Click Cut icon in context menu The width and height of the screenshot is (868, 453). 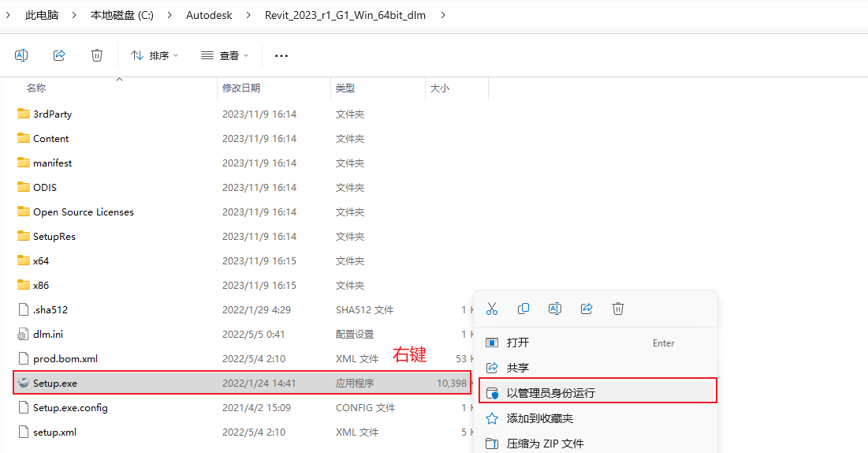(x=492, y=309)
